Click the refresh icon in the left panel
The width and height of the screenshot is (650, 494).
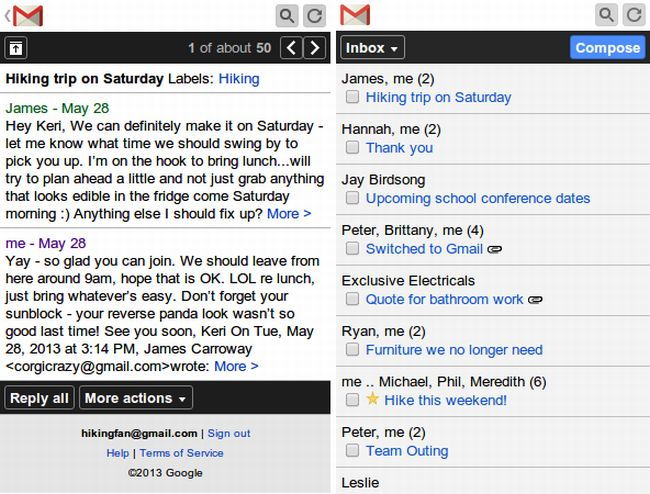coord(314,15)
